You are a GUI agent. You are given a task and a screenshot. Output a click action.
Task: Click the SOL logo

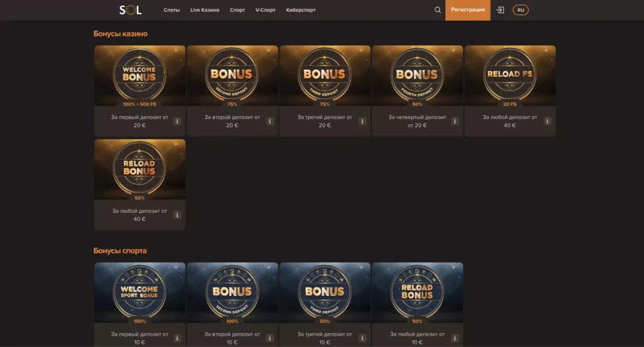click(x=131, y=10)
